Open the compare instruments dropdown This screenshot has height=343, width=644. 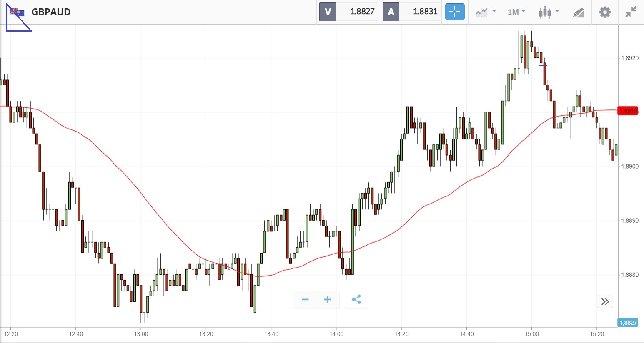[x=486, y=12]
